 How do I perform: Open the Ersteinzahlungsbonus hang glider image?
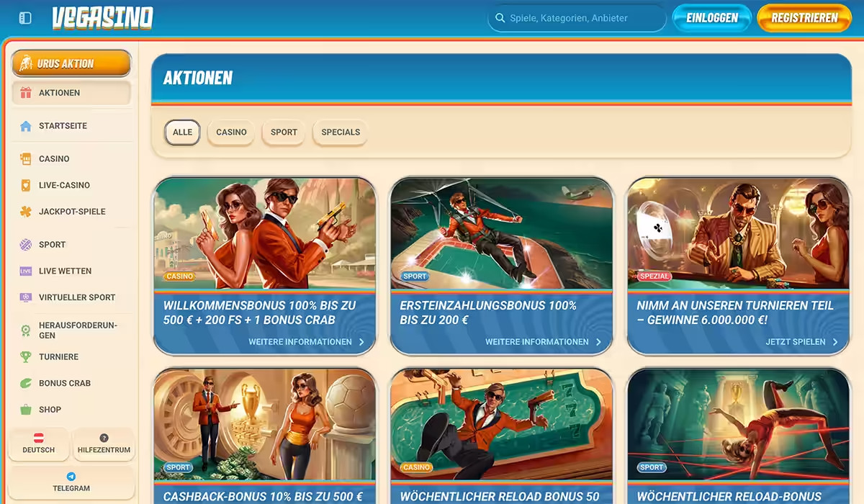[x=502, y=233]
